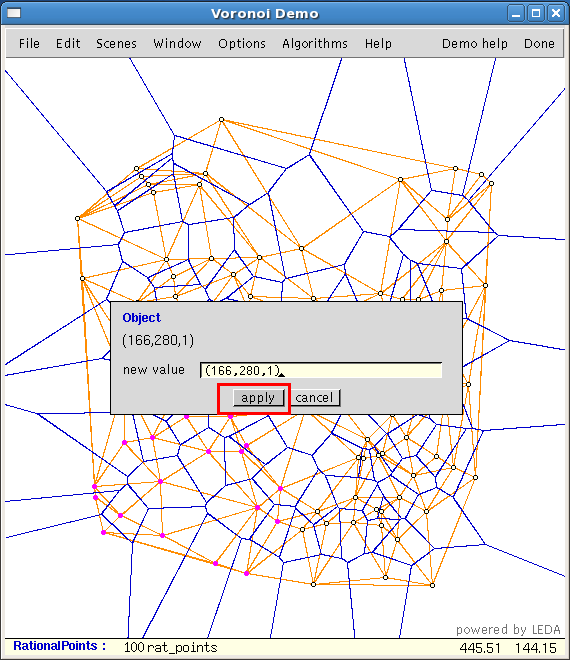The image size is (570, 660).
Task: Open the window menu icon in title bar
Action: (14, 13)
